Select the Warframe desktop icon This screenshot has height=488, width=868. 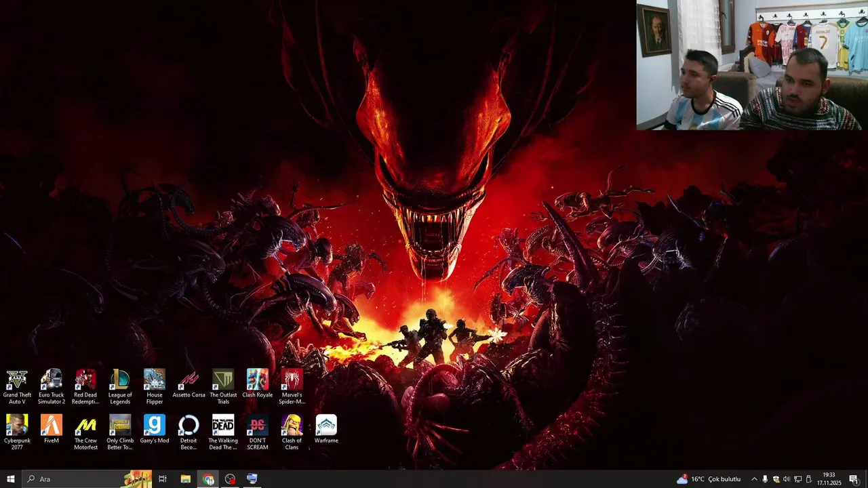click(x=326, y=429)
